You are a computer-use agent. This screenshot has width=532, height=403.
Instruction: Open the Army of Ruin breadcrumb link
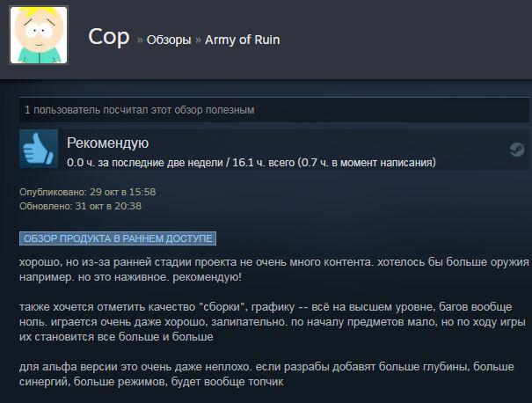pyautogui.click(x=242, y=40)
